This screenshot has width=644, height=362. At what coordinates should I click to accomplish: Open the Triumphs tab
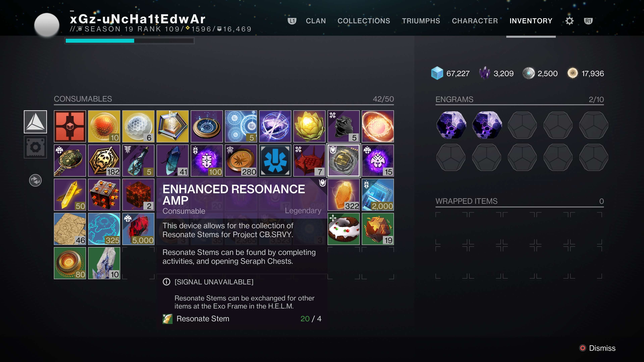click(x=421, y=21)
